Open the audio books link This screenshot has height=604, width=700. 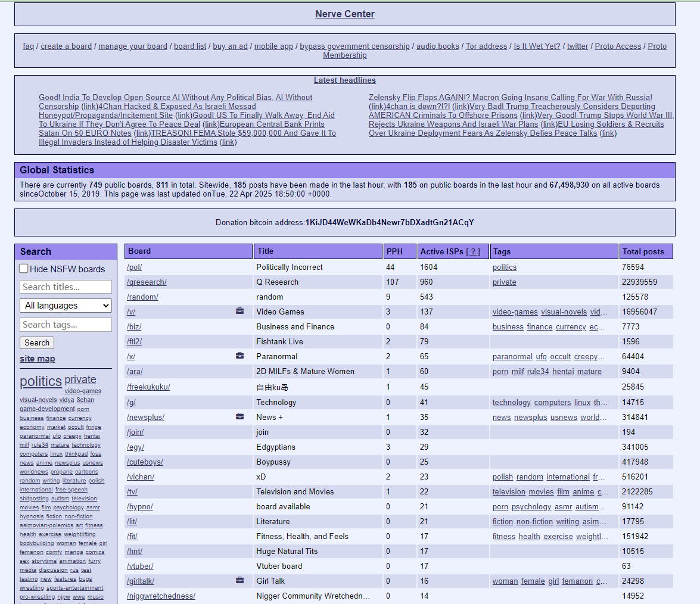[437, 46]
